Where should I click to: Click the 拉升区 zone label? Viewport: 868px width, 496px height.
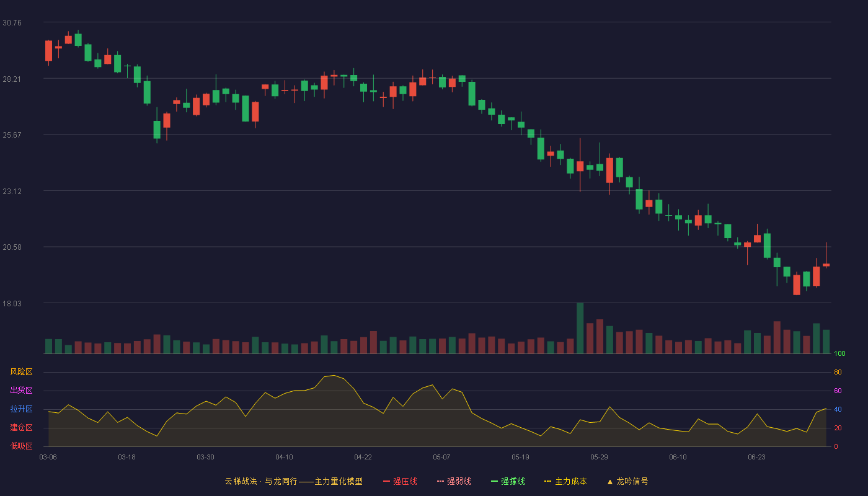pos(21,409)
